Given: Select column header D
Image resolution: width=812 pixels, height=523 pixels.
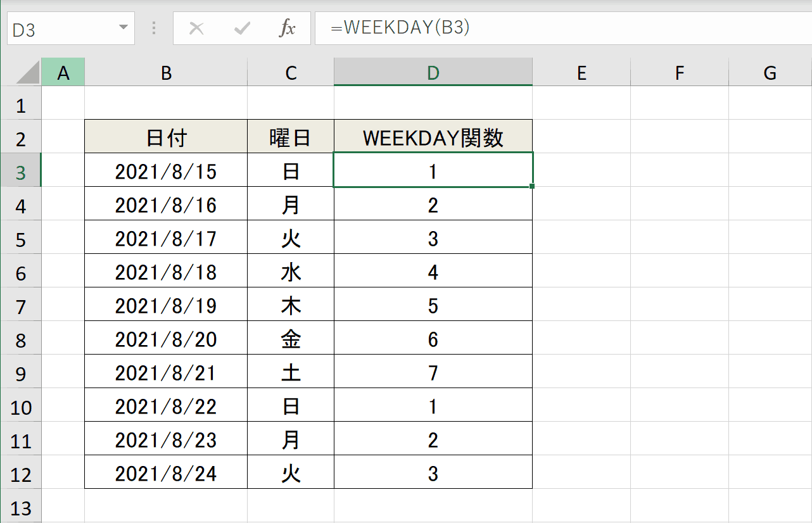Looking at the screenshot, I should pyautogui.click(x=433, y=72).
